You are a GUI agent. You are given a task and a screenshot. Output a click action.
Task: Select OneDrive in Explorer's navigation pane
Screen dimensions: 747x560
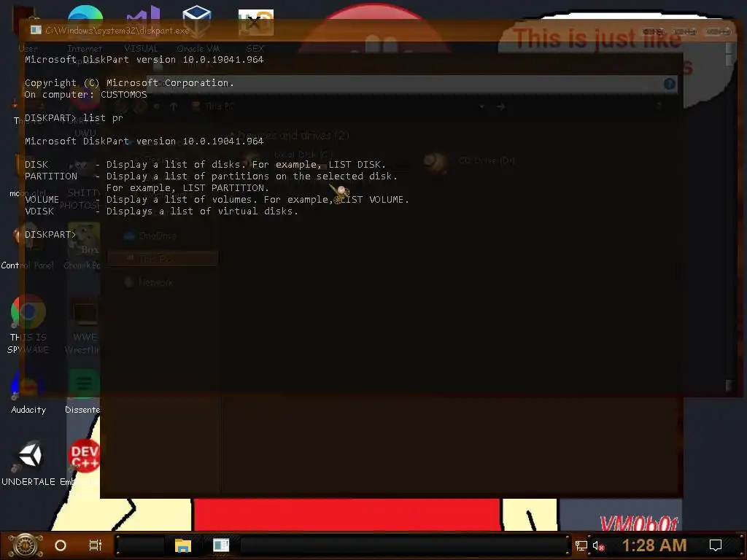(x=150, y=236)
